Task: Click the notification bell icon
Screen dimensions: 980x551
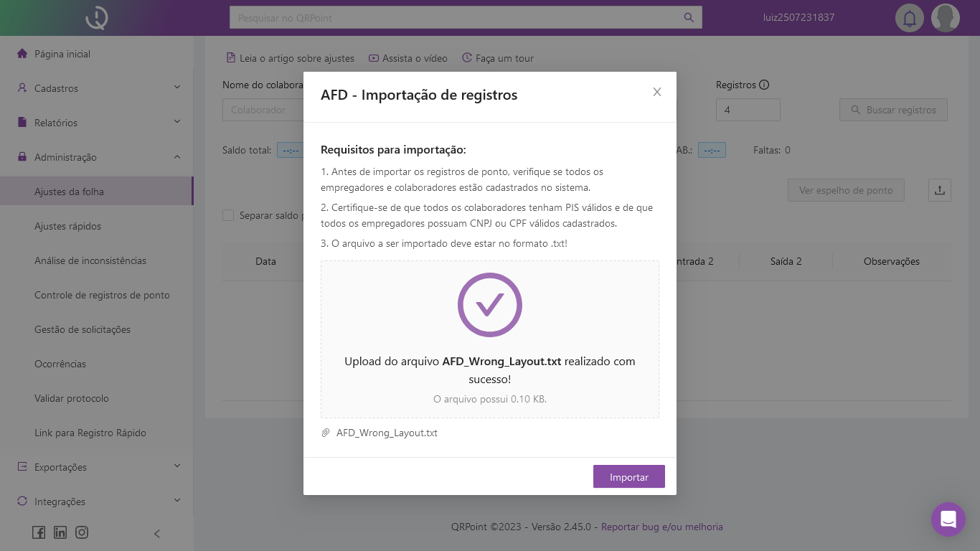Action: click(909, 18)
